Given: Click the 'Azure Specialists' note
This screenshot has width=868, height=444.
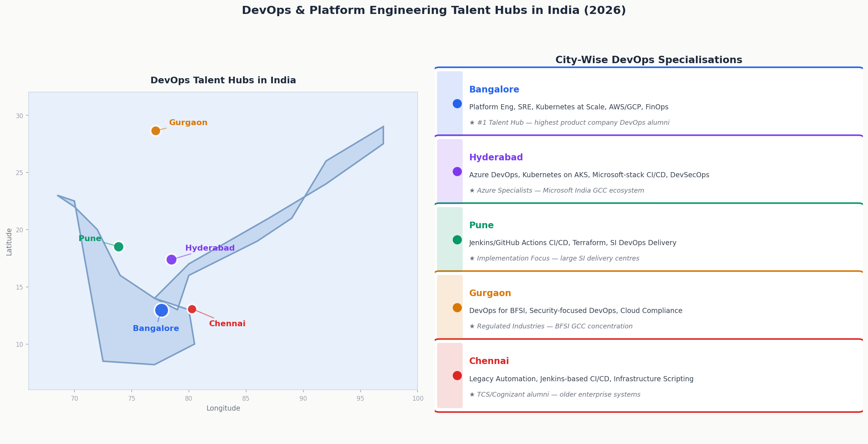Looking at the screenshot, I should click(557, 190).
